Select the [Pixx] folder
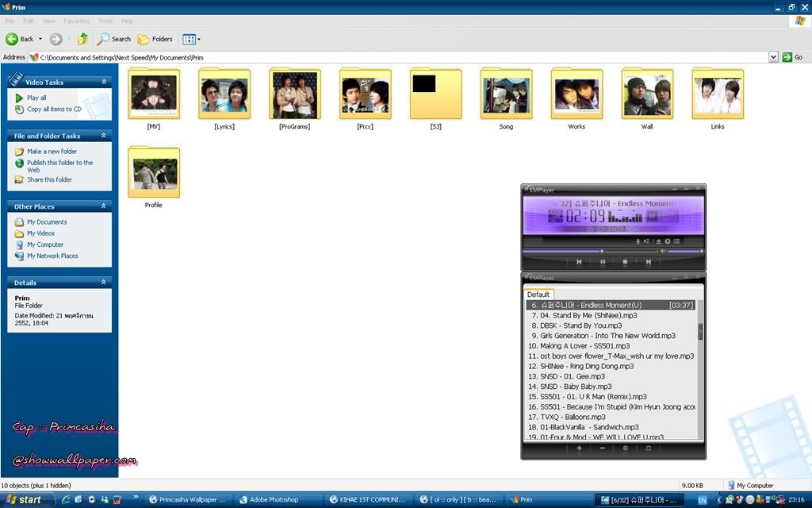The image size is (812, 508). pyautogui.click(x=365, y=98)
